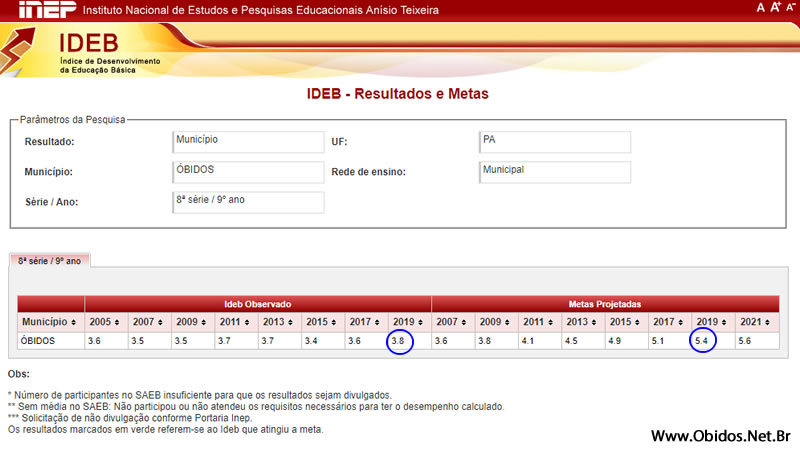Sort by Metas Projetadas 2019 column
Screen dimensions: 800x450
click(713, 322)
